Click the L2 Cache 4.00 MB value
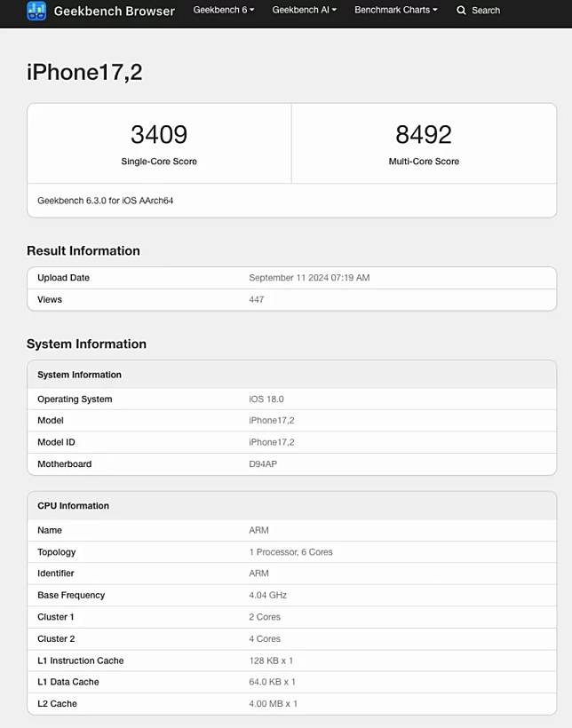572x728 pixels. pos(273,703)
